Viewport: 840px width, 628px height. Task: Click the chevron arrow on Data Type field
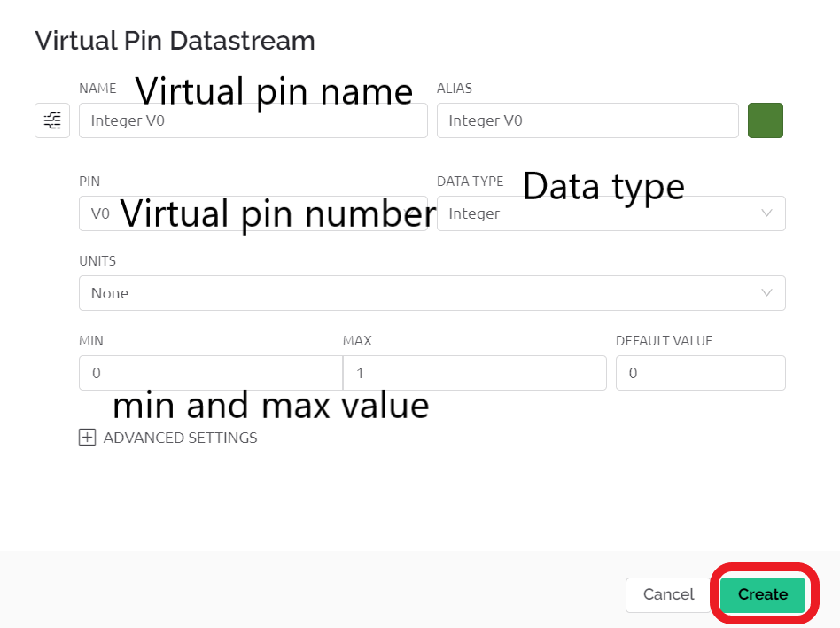tap(768, 213)
